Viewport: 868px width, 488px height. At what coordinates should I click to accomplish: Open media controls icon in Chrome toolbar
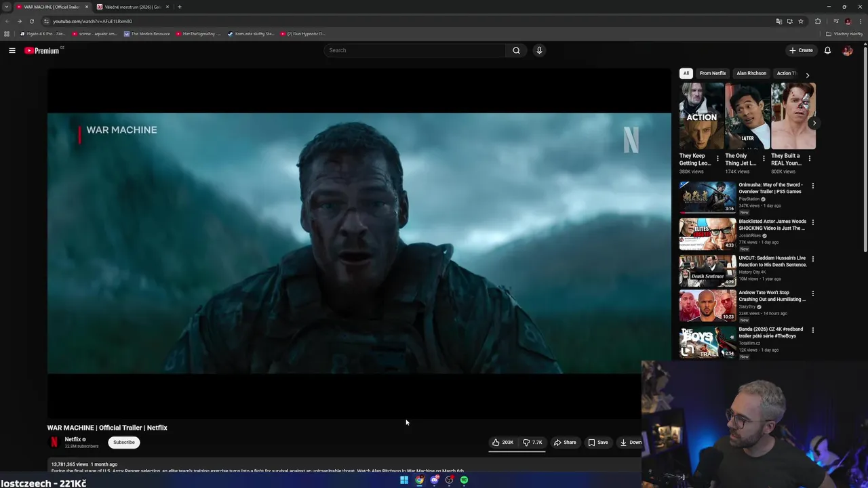coord(836,21)
